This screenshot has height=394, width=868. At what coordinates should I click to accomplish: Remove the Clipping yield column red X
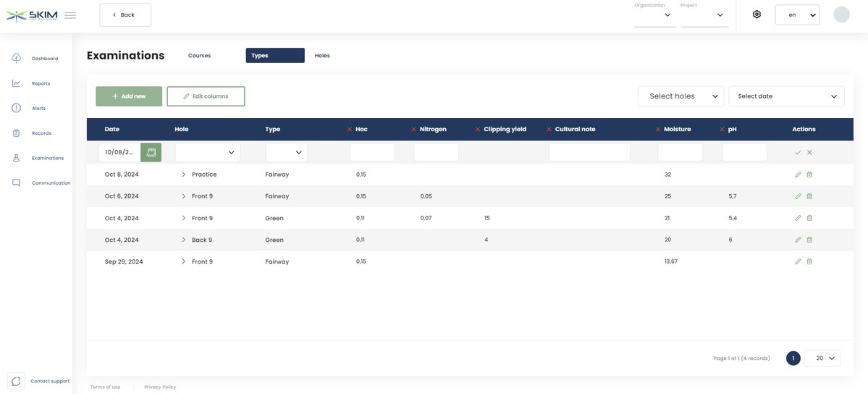[478, 129]
